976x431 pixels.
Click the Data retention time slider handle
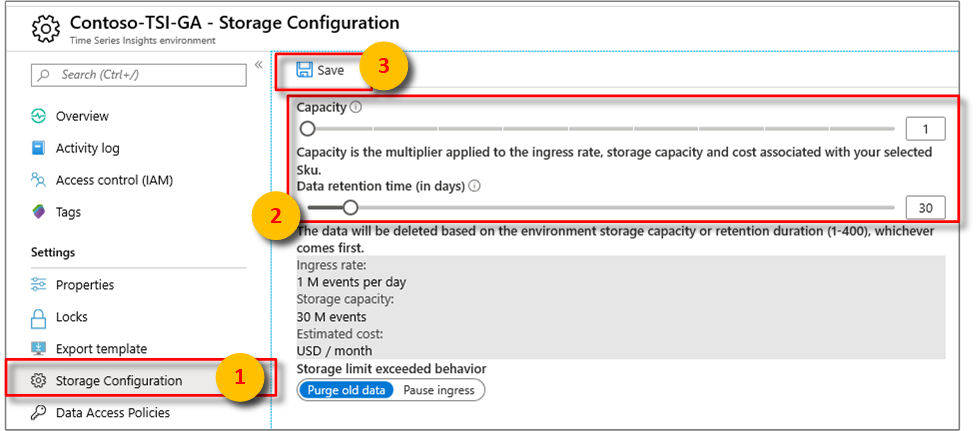coord(350,207)
